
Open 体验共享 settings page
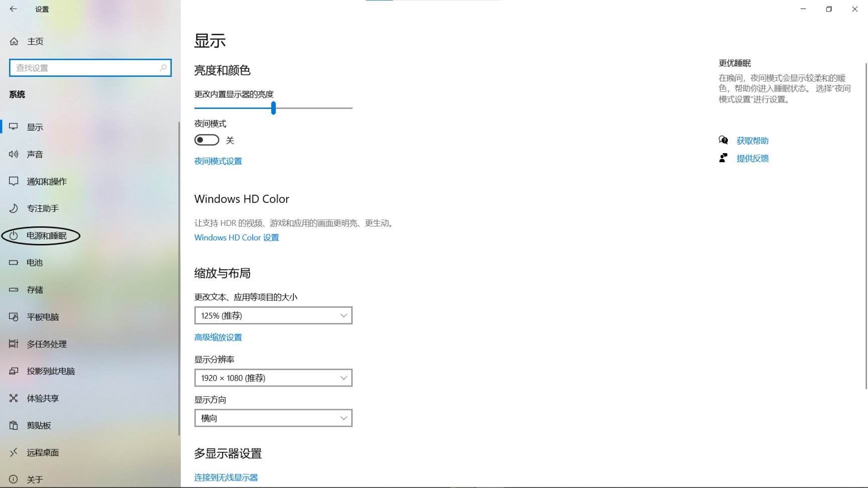coord(43,398)
